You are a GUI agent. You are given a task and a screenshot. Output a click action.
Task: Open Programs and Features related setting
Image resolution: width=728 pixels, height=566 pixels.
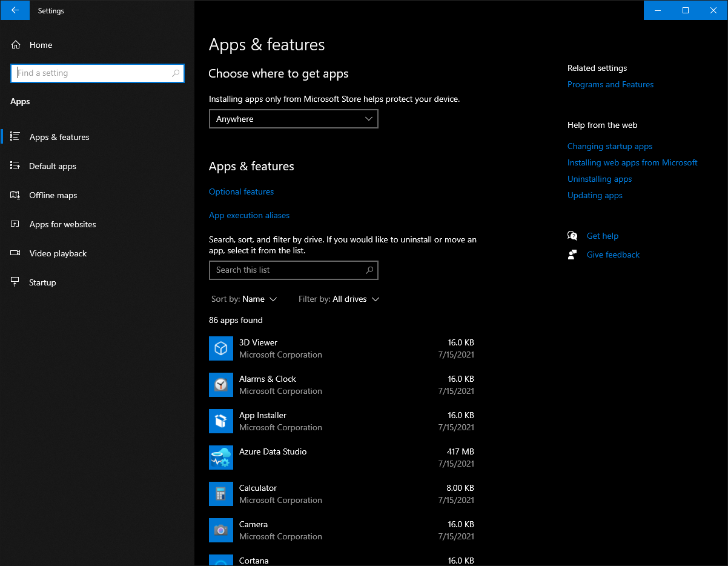point(611,84)
